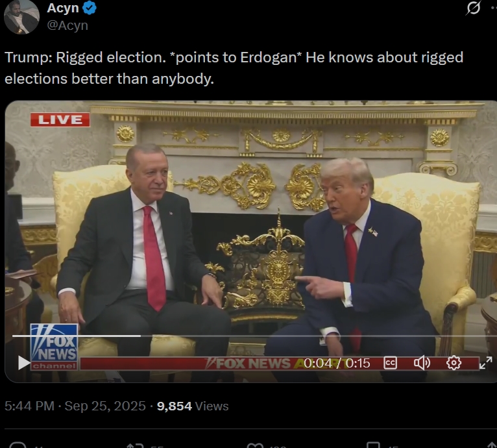View the 9,854 Views analytics

point(193,406)
